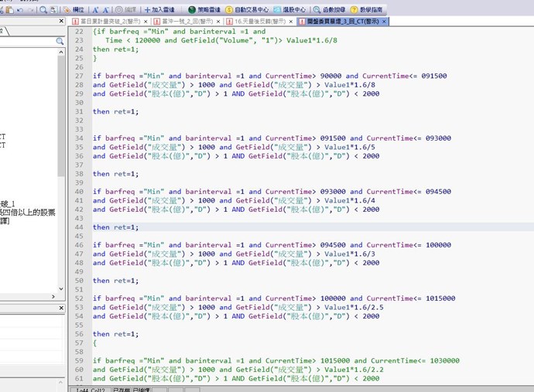Place cursor on line 44 'then ret=1;'
Viewport: 534px width, 392px height.
pos(116,227)
